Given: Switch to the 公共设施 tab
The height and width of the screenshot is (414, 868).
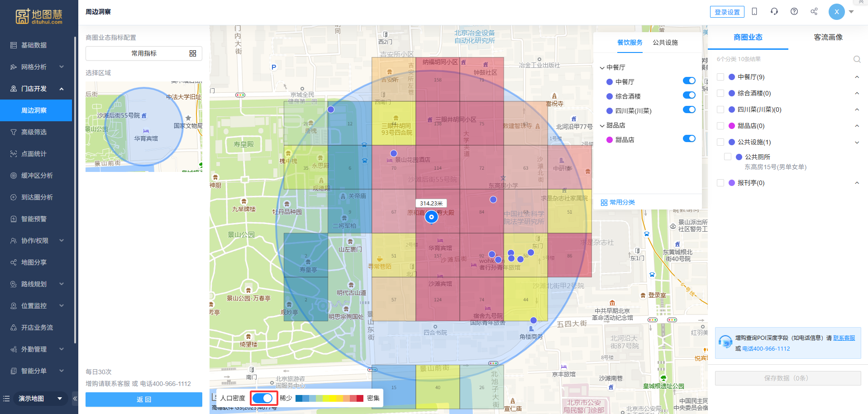Looking at the screenshot, I should 665,43.
